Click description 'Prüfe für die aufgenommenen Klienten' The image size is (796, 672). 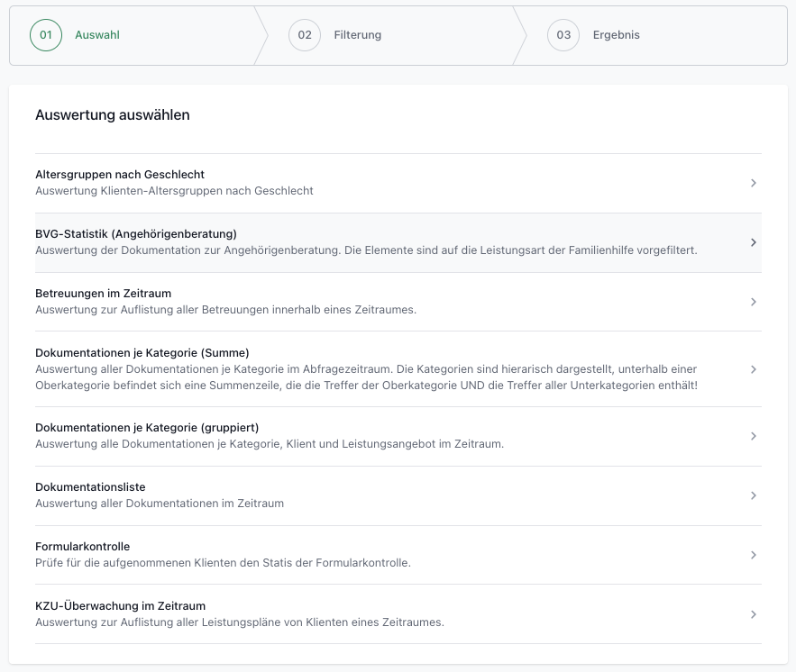pyautogui.click(x=223, y=562)
